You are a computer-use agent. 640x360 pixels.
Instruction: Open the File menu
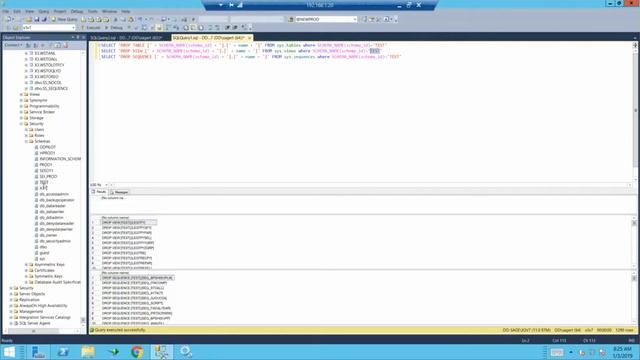pyautogui.click(x=6, y=11)
